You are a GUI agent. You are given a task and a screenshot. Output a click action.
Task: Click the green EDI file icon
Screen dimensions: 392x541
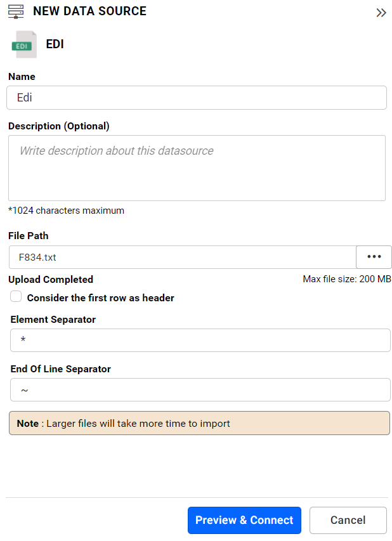[x=24, y=44]
